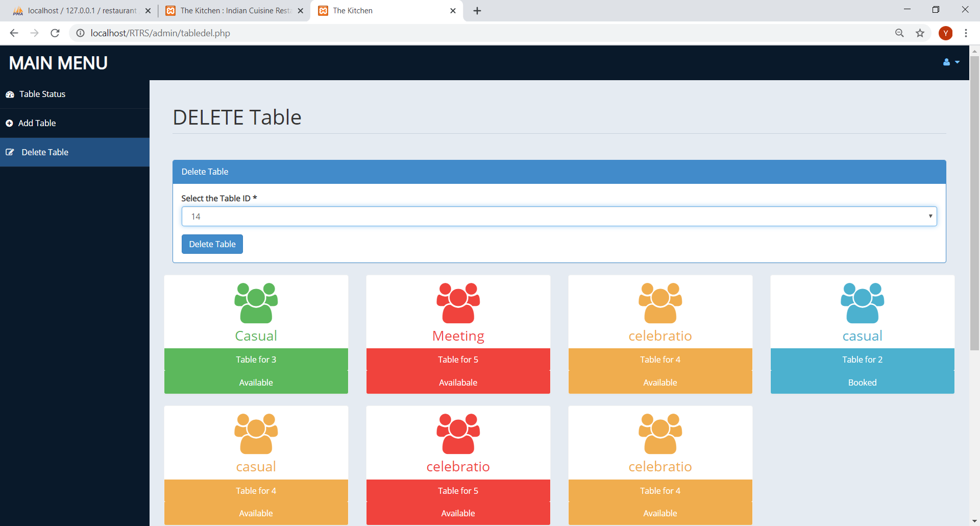Click the user account icon top right
Screen dimensions: 980x526
click(947, 62)
